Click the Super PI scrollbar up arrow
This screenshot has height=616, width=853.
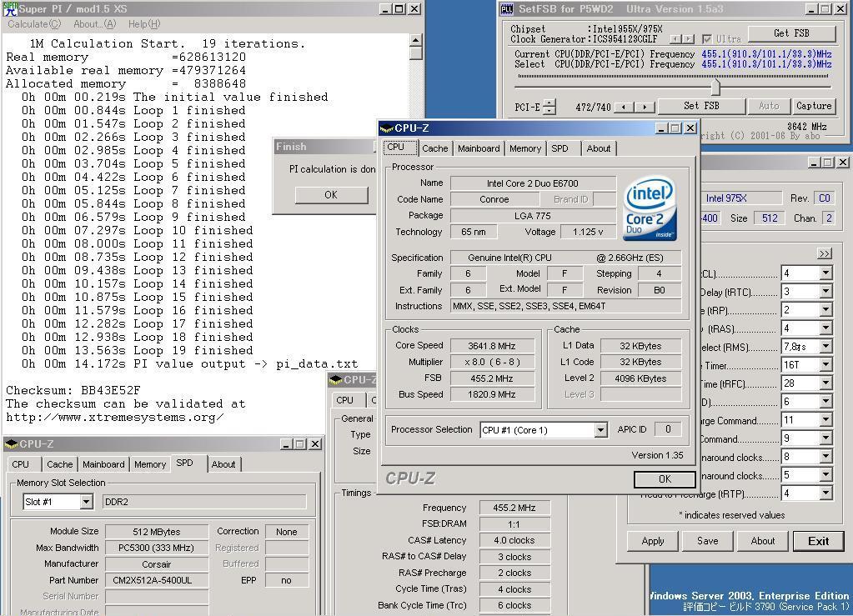coord(415,40)
